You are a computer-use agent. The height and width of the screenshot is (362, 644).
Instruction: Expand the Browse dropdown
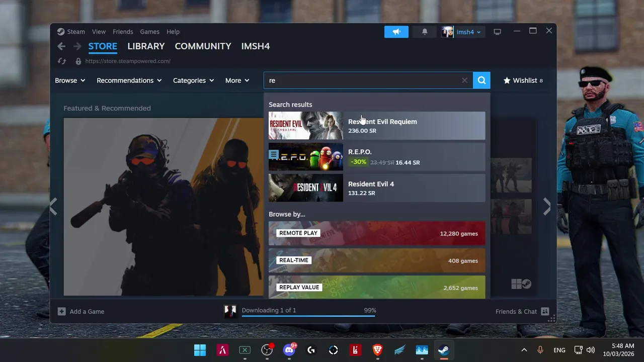pyautogui.click(x=70, y=80)
